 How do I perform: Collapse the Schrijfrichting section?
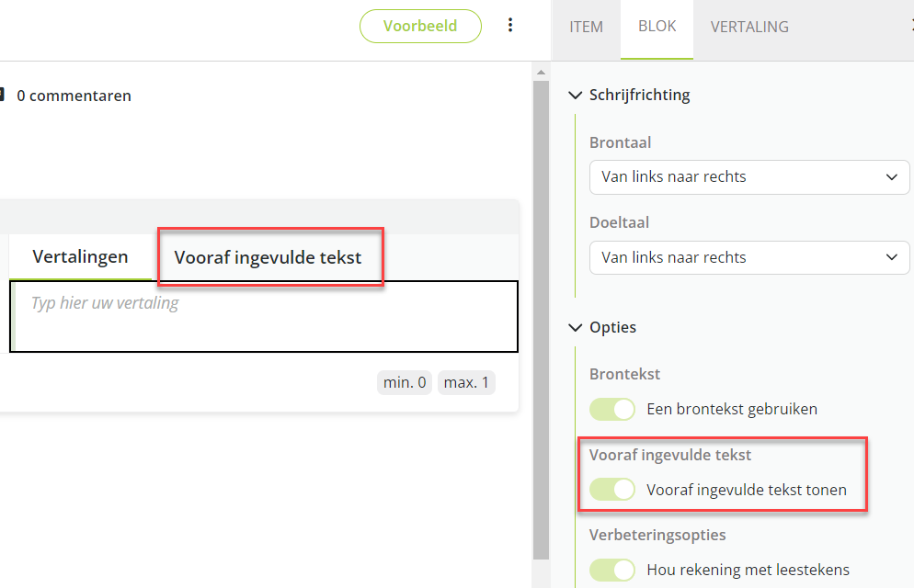point(577,95)
